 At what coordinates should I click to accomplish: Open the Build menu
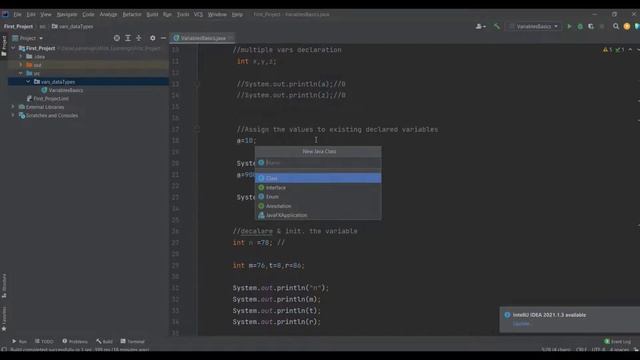152,14
